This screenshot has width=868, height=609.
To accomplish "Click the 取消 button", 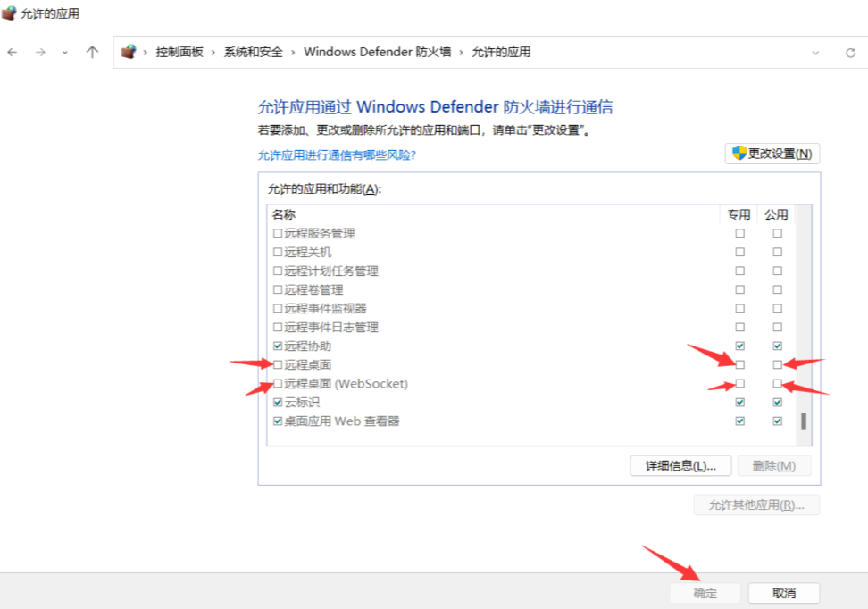I will click(x=783, y=594).
